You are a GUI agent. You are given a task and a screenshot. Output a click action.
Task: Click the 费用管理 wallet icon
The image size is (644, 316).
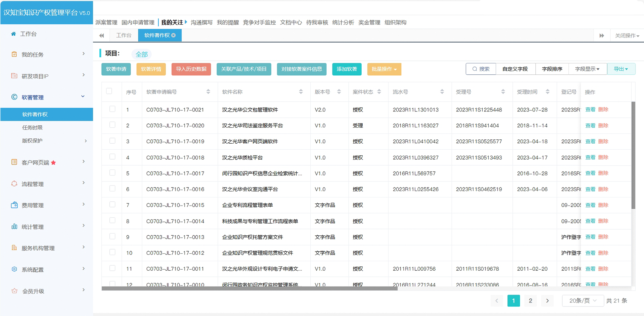(x=14, y=205)
